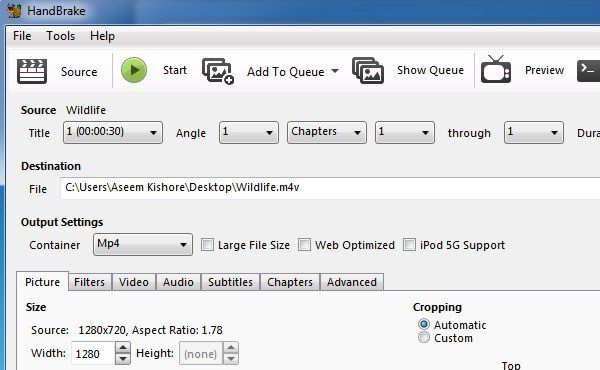The height and width of the screenshot is (370, 600).
Task: Click the Height value field showing (none)
Action: click(201, 354)
